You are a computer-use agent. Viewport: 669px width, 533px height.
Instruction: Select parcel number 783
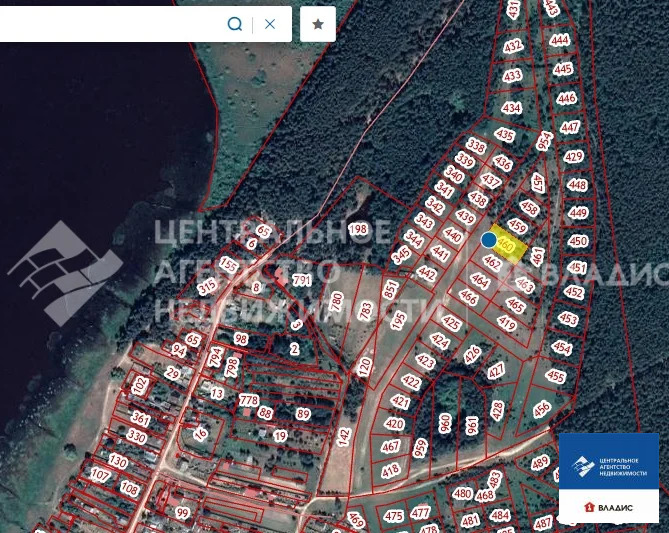366,311
